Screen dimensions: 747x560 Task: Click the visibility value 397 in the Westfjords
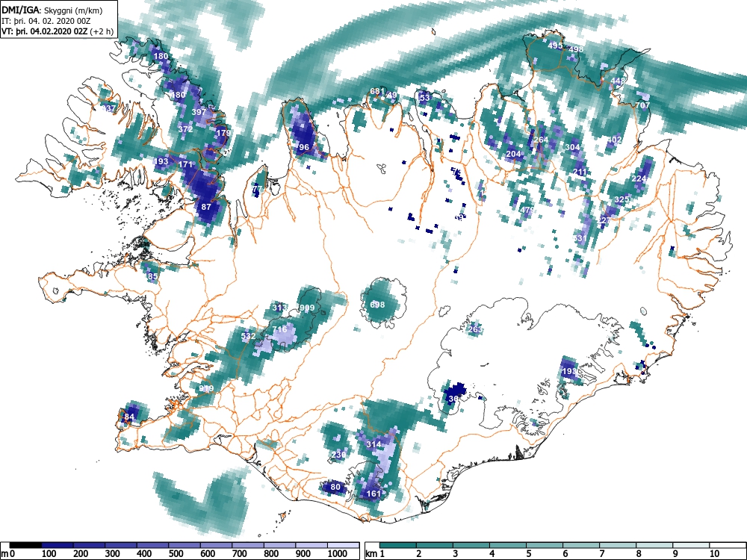[199, 113]
